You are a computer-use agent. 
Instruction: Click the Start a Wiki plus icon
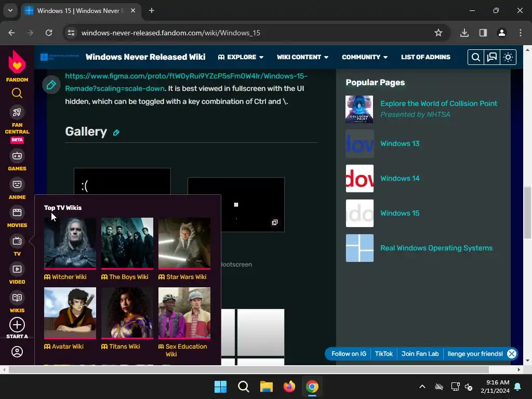(x=17, y=325)
